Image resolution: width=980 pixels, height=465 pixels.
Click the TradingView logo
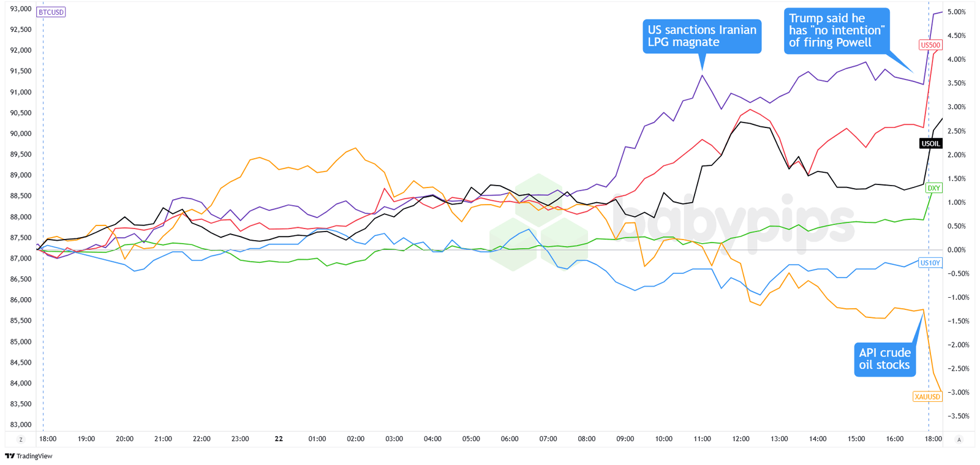click(x=29, y=456)
